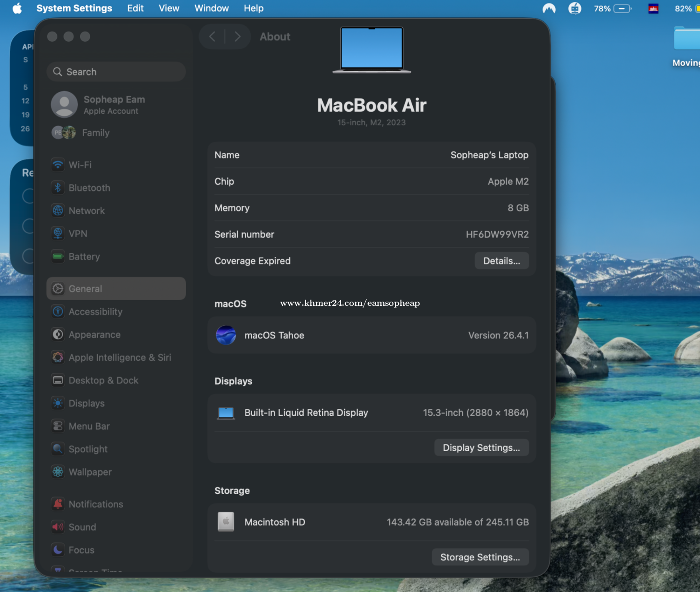Open the Sound speaker icon
This screenshot has width=700, height=592.
click(x=58, y=527)
